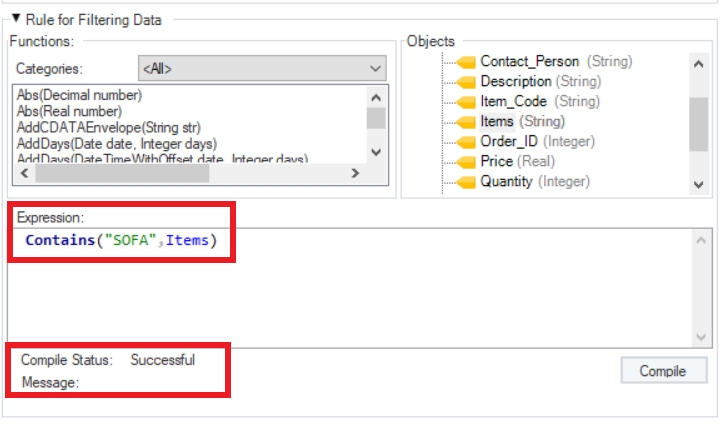Click the Items field tag icon

(466, 122)
